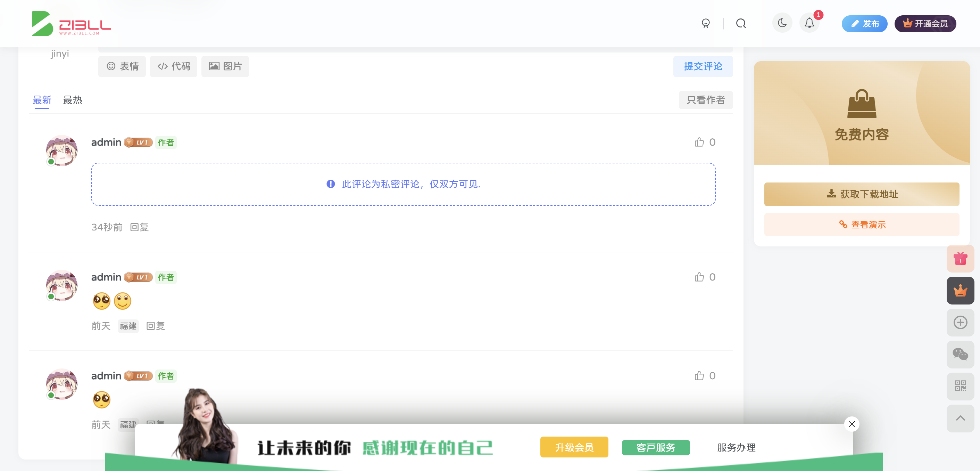
Task: Open the notification bell with badge 1
Action: click(x=809, y=23)
